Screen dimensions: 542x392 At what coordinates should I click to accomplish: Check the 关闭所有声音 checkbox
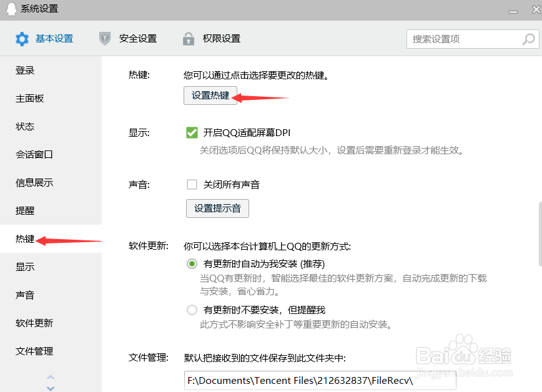192,185
